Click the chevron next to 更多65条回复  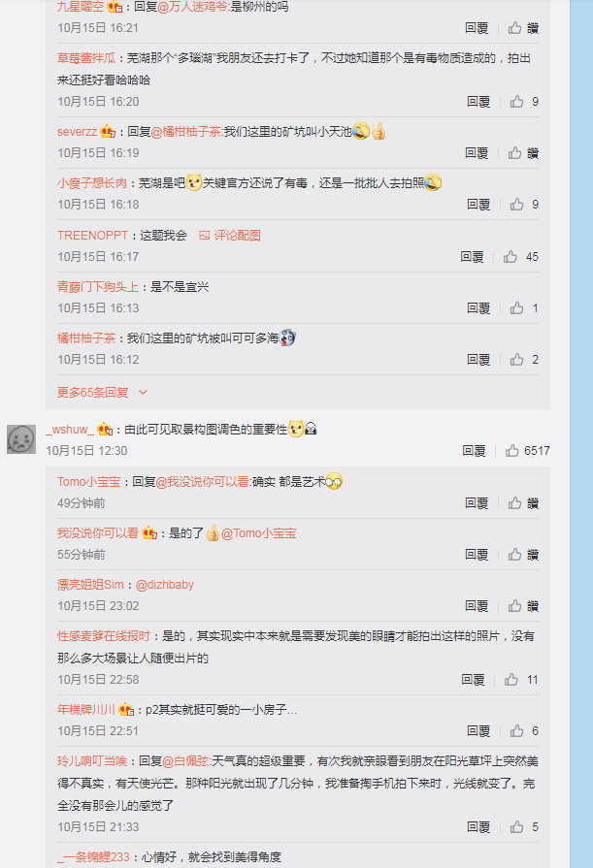point(143,393)
